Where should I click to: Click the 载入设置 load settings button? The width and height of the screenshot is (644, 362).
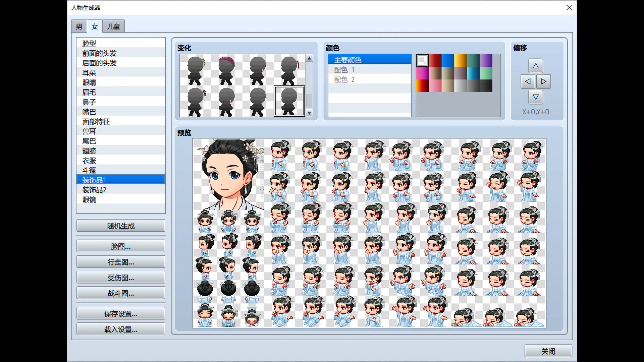tap(121, 329)
